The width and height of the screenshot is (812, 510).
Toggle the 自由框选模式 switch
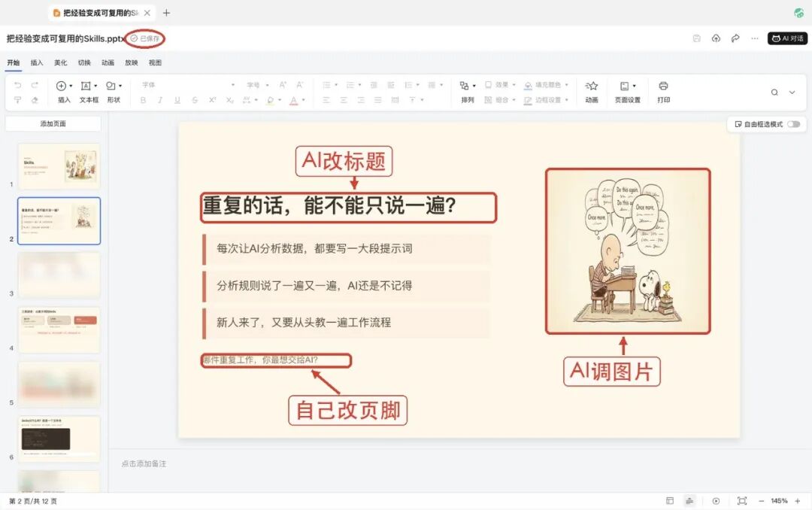coord(794,124)
